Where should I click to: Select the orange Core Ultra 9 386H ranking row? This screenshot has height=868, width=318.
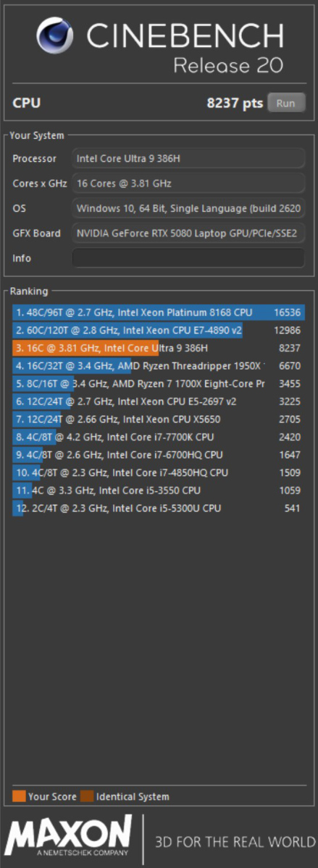click(159, 348)
